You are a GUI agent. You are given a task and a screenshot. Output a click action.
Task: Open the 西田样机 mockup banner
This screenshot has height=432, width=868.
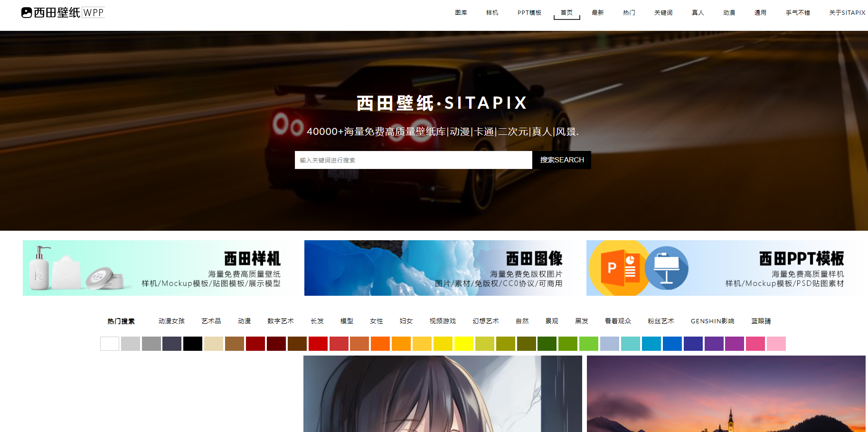[157, 268]
